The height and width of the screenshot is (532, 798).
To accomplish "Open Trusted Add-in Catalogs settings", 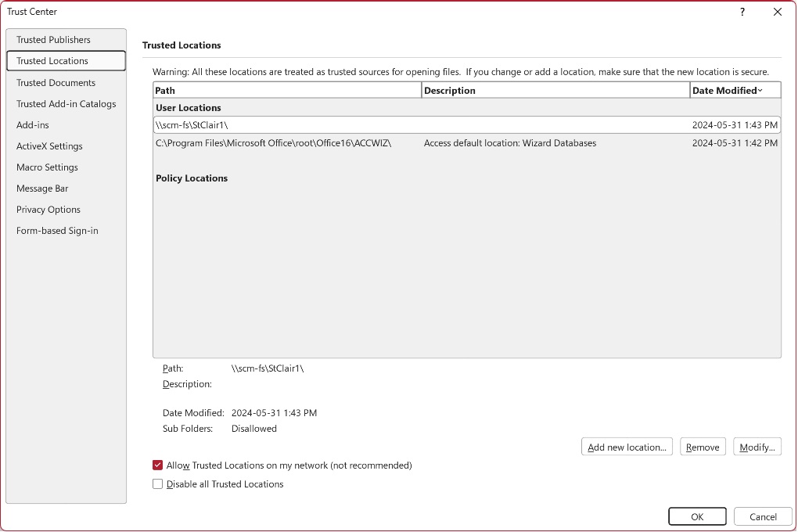I will click(66, 103).
